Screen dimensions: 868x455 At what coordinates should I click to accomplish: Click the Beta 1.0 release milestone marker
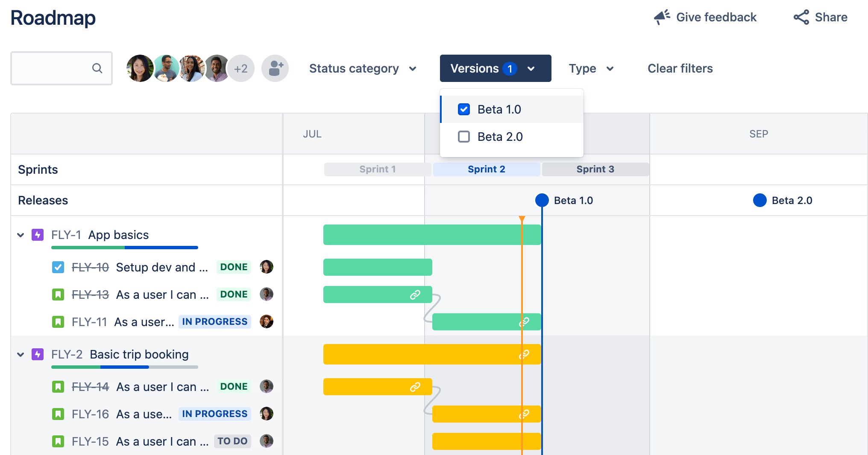point(542,200)
